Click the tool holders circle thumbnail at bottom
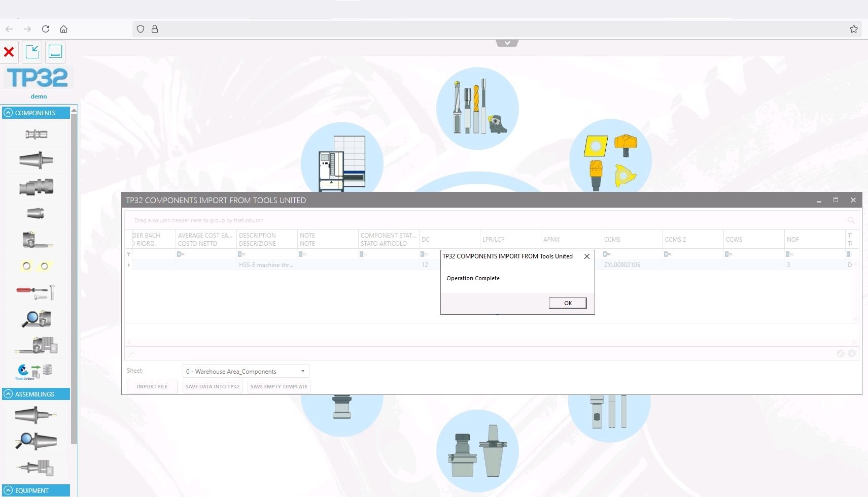 click(x=477, y=451)
